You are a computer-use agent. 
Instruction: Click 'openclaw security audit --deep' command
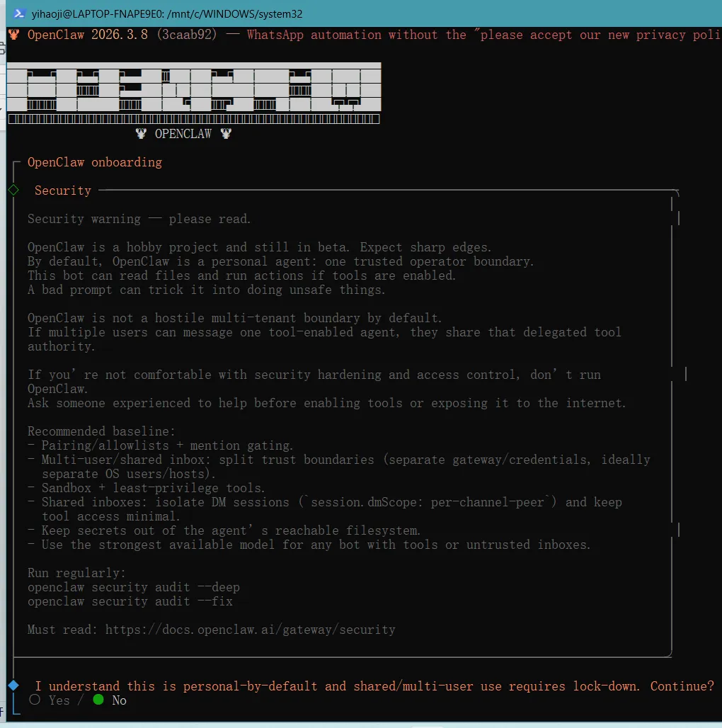point(134,587)
